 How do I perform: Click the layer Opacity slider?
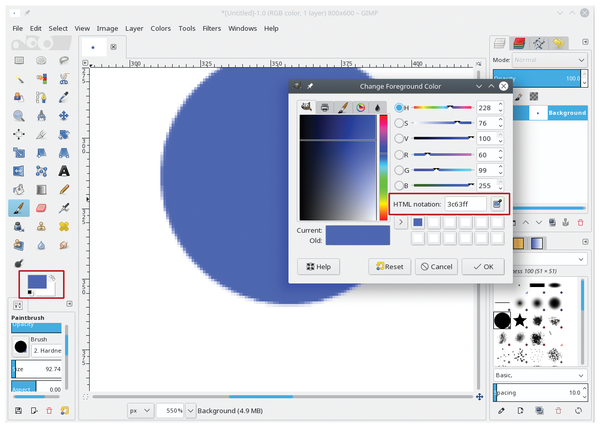[537, 78]
